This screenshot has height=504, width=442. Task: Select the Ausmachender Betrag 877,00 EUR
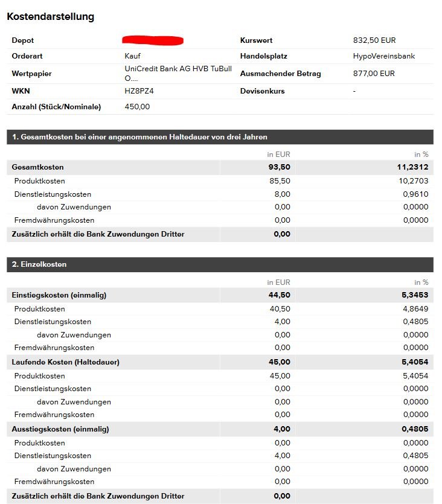point(374,74)
